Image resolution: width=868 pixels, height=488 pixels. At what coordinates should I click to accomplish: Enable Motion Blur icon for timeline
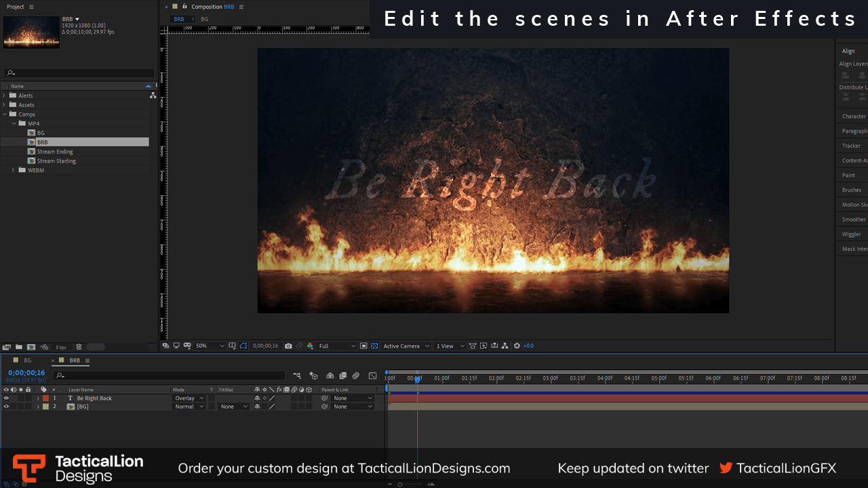[355, 375]
